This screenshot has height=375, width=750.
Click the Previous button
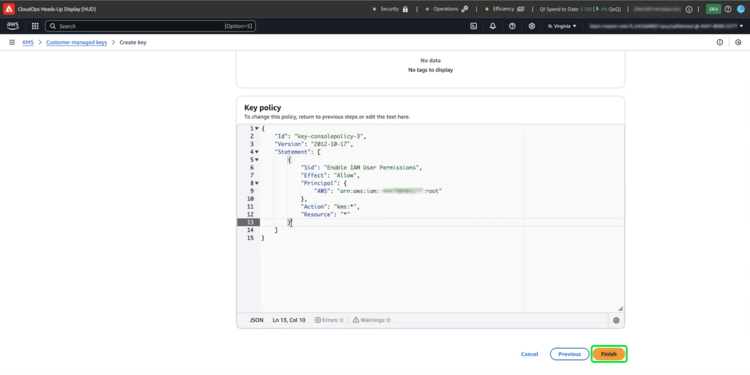click(x=570, y=354)
